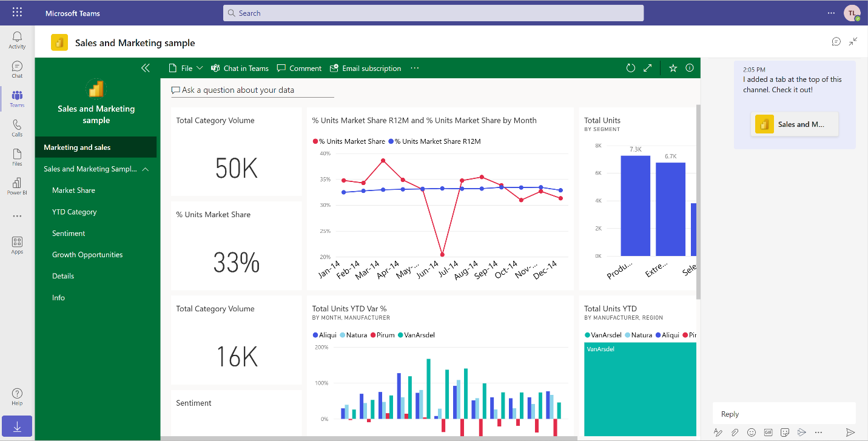Favorite the dashboard with the star

(x=673, y=68)
